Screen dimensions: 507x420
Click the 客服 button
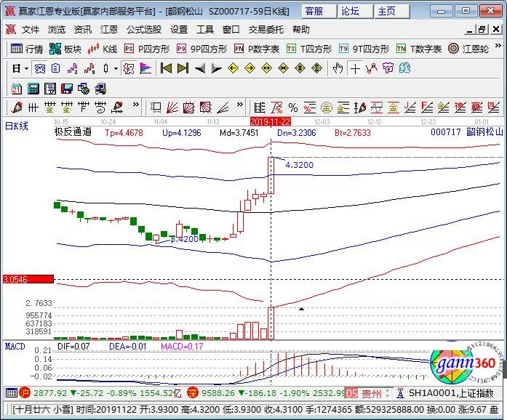click(x=318, y=12)
